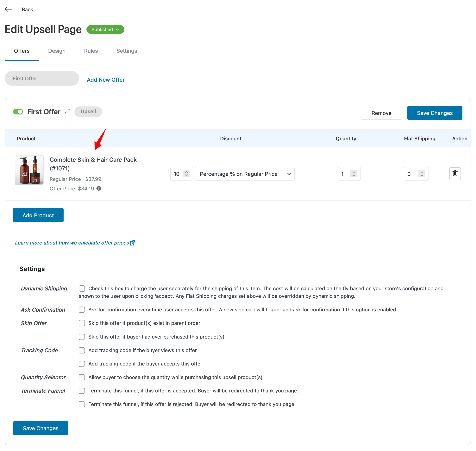Open offer price docs via external link icon
The height and width of the screenshot is (451, 476).
(133, 243)
